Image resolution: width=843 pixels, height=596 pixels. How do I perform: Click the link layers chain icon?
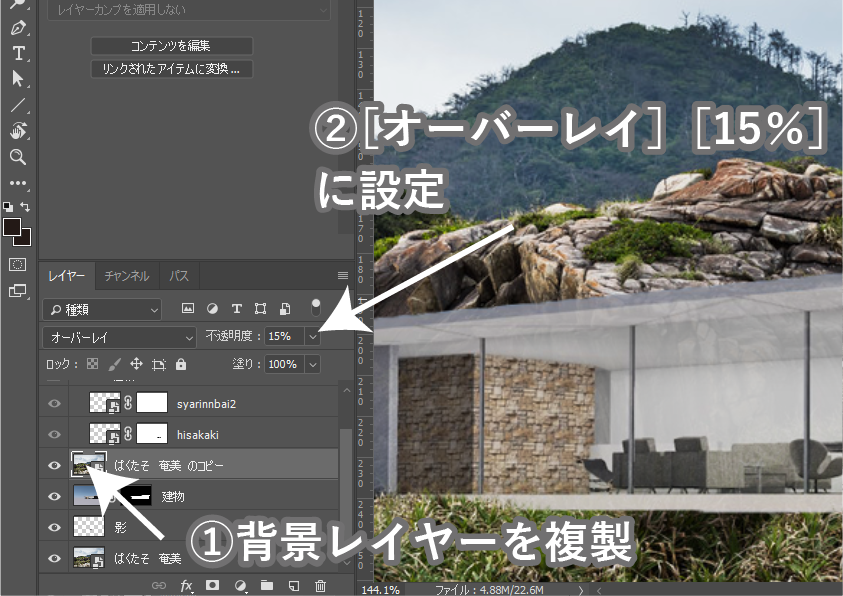point(159,585)
